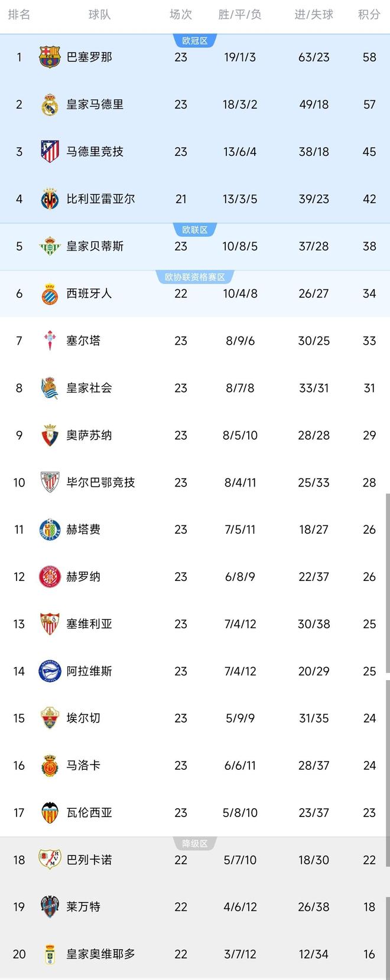Select the 欧冠区 zone label
The height and width of the screenshot is (980, 390).
pos(195,41)
